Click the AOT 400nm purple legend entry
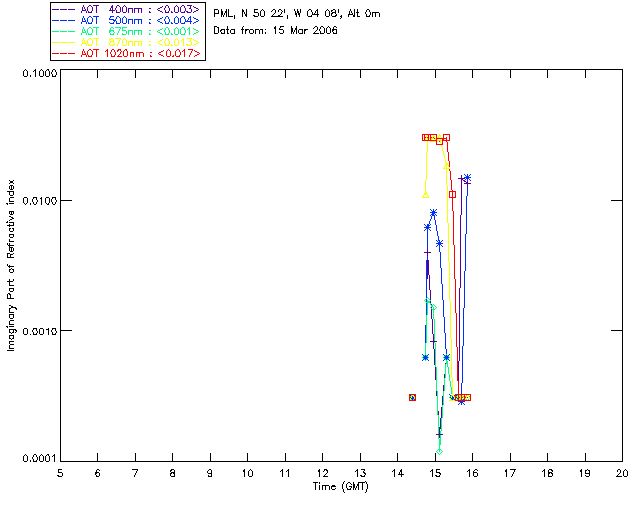This screenshot has width=640, height=512. point(127,9)
